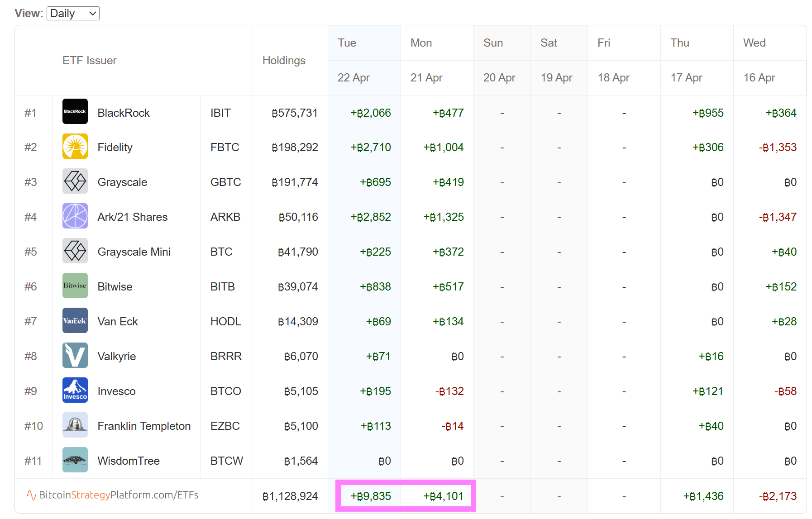Click the Ark/21 Shares logo

tap(75, 216)
